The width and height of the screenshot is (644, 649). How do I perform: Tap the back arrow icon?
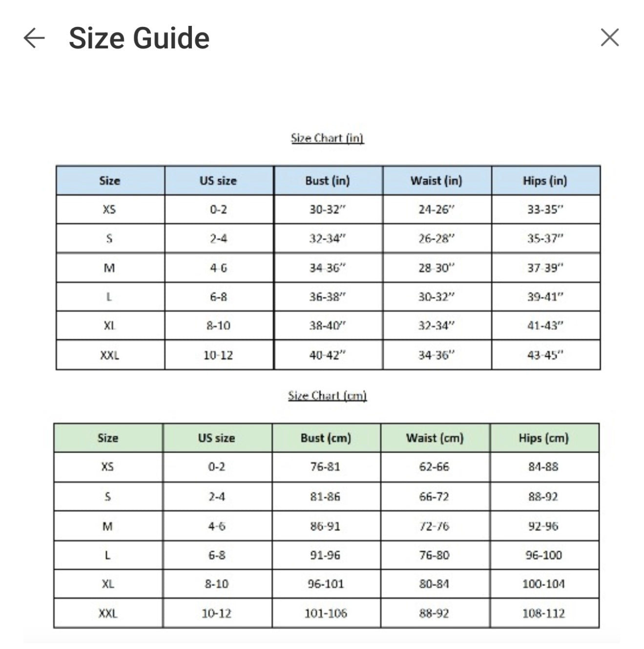(34, 38)
